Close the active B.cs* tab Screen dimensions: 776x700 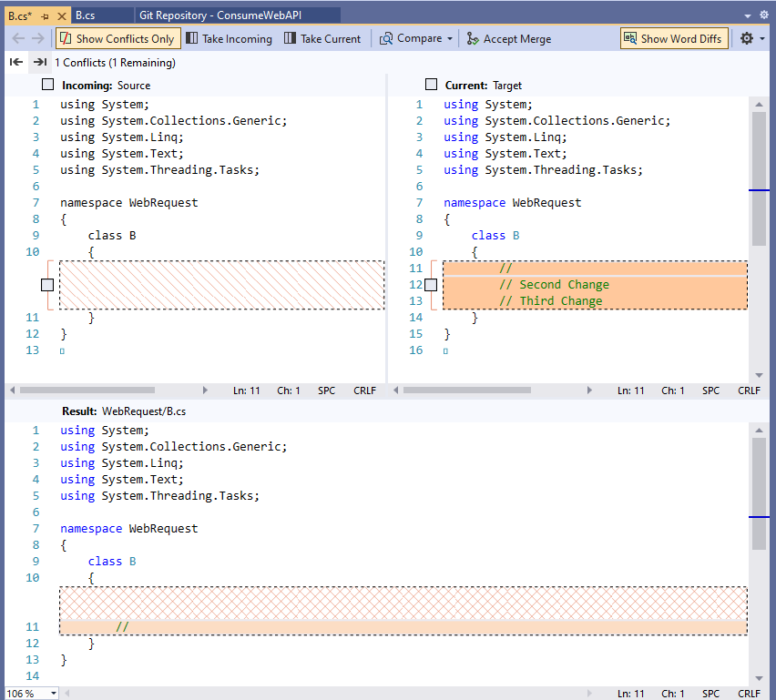point(61,15)
